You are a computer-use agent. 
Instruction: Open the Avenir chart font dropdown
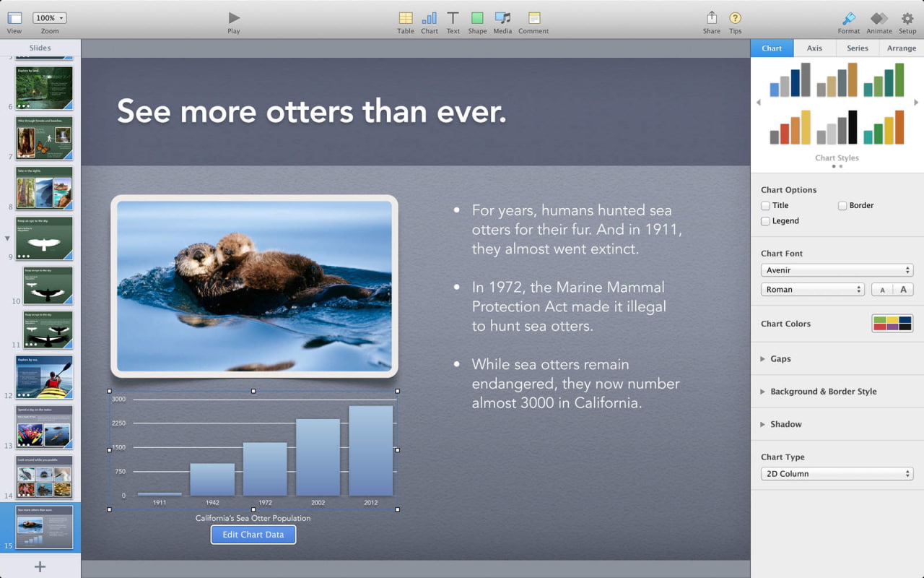pos(837,270)
